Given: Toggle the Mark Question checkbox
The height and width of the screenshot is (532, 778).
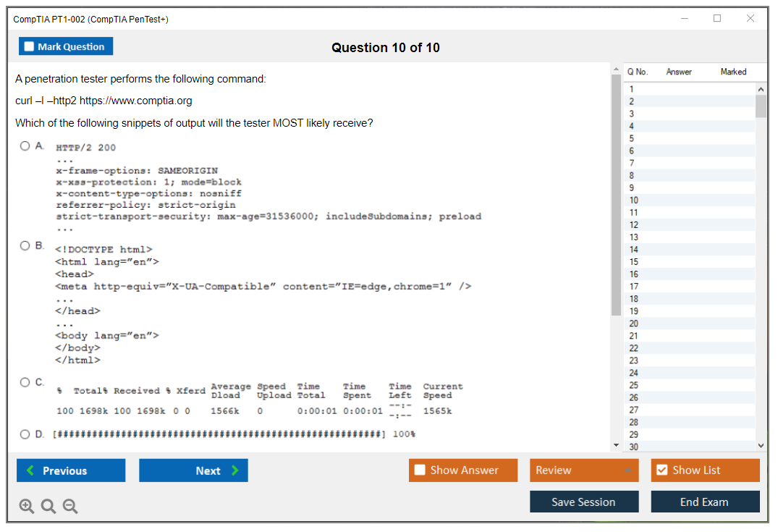Looking at the screenshot, I should point(30,47).
